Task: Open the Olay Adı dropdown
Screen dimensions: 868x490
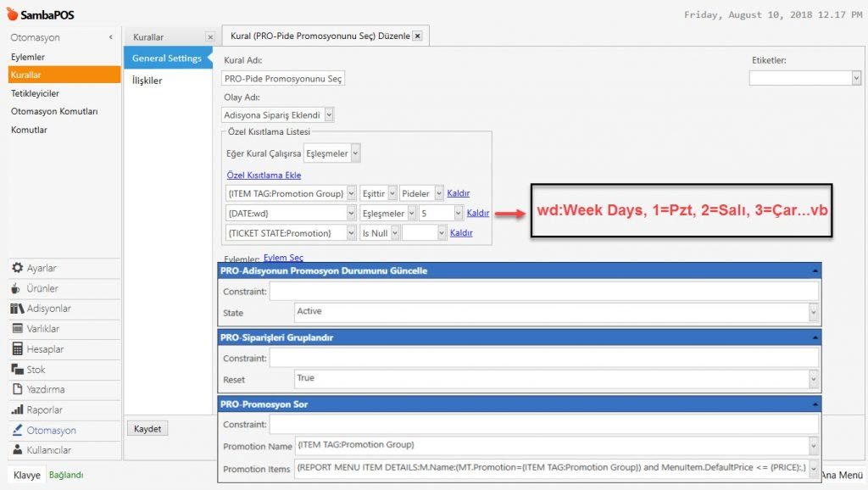Action: point(329,115)
